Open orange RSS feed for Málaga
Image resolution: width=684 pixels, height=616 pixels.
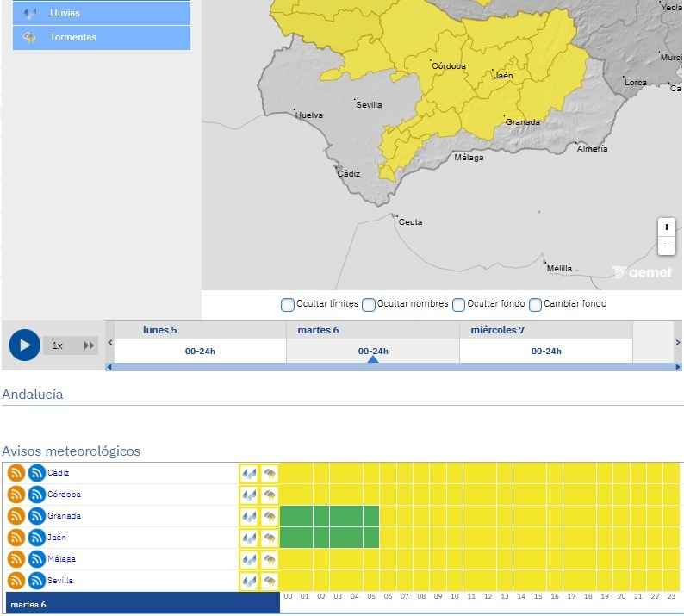pos(16,559)
